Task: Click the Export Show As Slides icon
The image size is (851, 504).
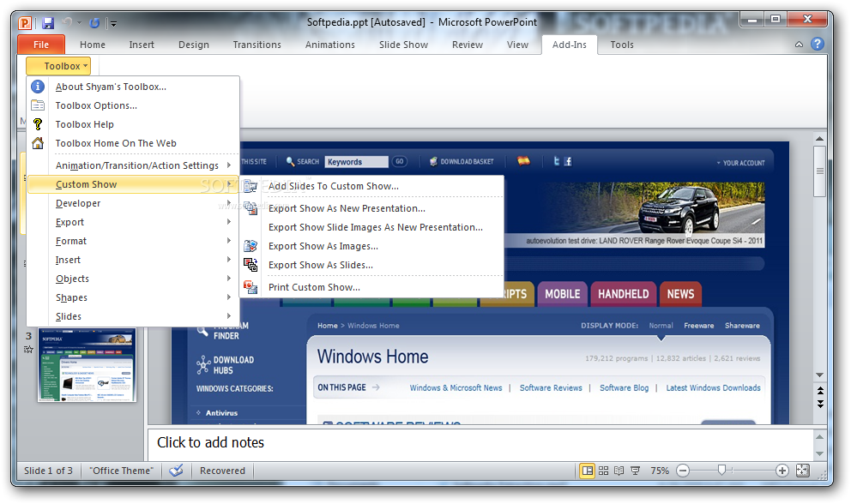Action: point(250,265)
